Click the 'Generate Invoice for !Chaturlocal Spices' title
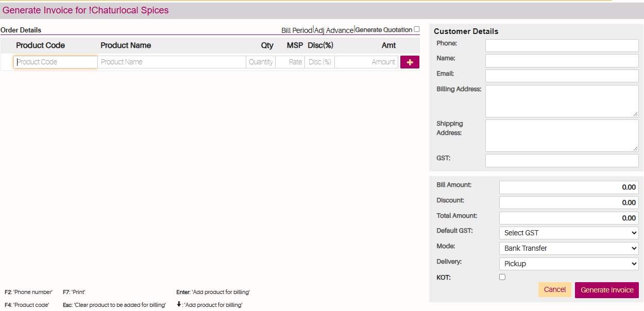This screenshot has height=311, width=644. [86, 10]
